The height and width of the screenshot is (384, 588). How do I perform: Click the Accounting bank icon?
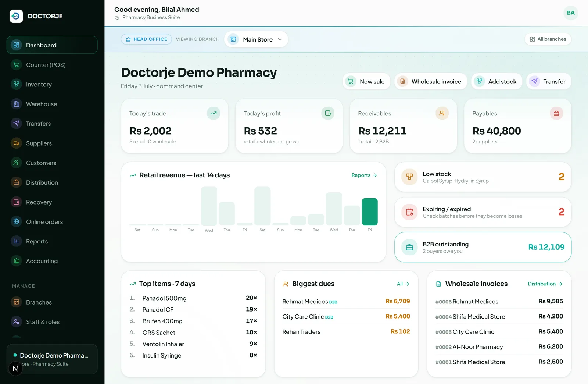coord(16,261)
